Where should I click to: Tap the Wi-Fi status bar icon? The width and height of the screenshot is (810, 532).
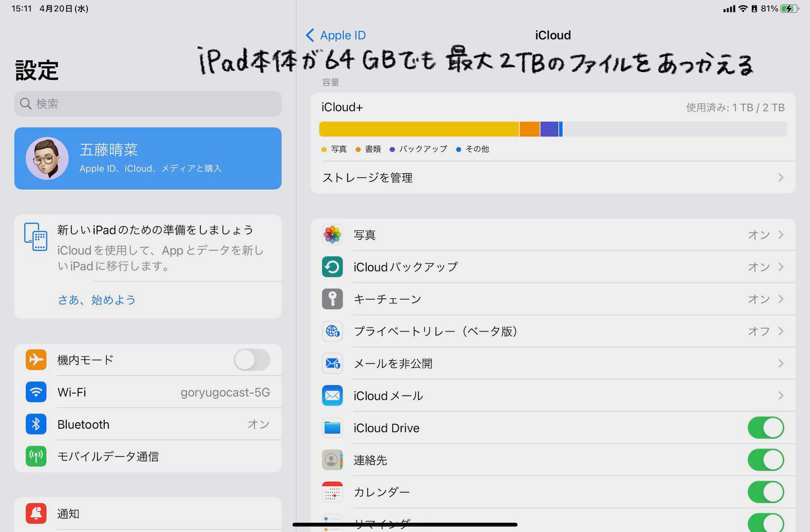pyautogui.click(x=743, y=9)
